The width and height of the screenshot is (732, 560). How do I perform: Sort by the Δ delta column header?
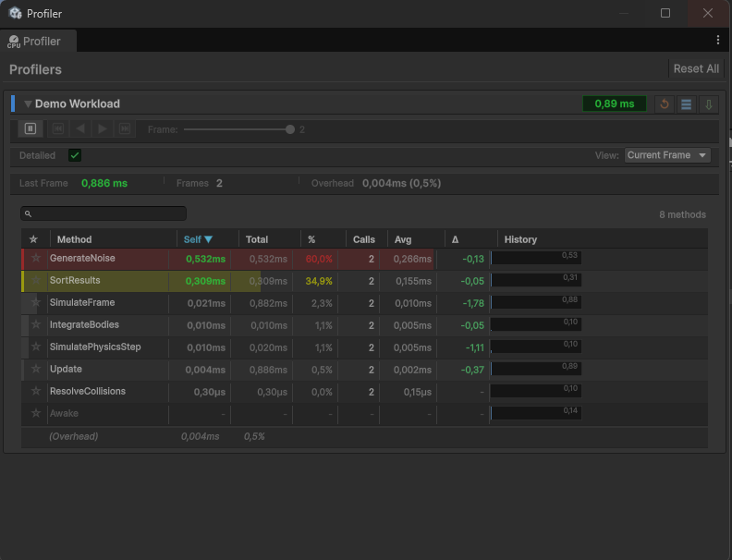[455, 239]
